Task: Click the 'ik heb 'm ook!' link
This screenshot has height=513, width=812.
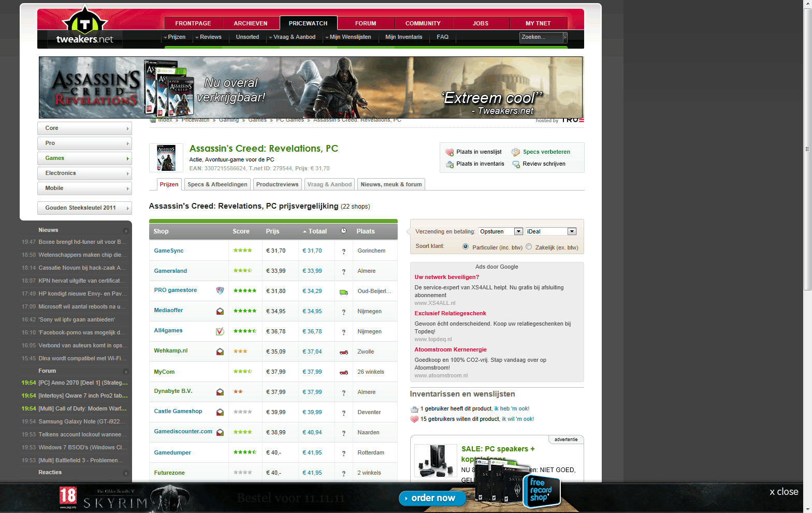Action: click(x=512, y=409)
